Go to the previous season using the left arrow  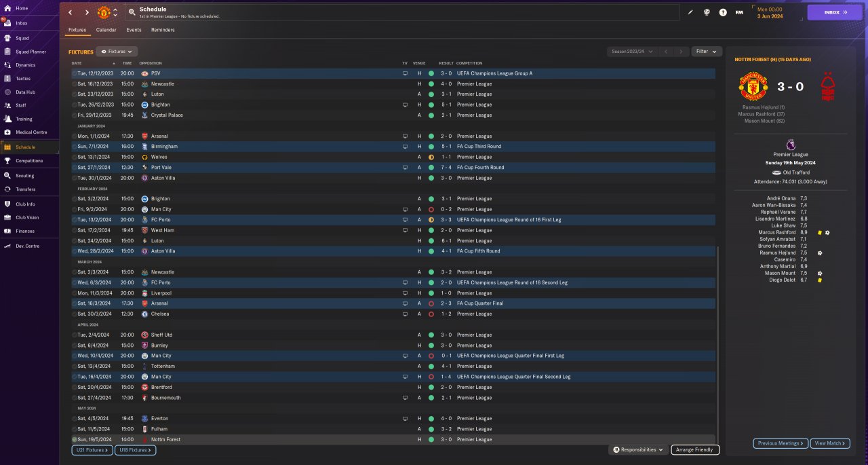666,52
